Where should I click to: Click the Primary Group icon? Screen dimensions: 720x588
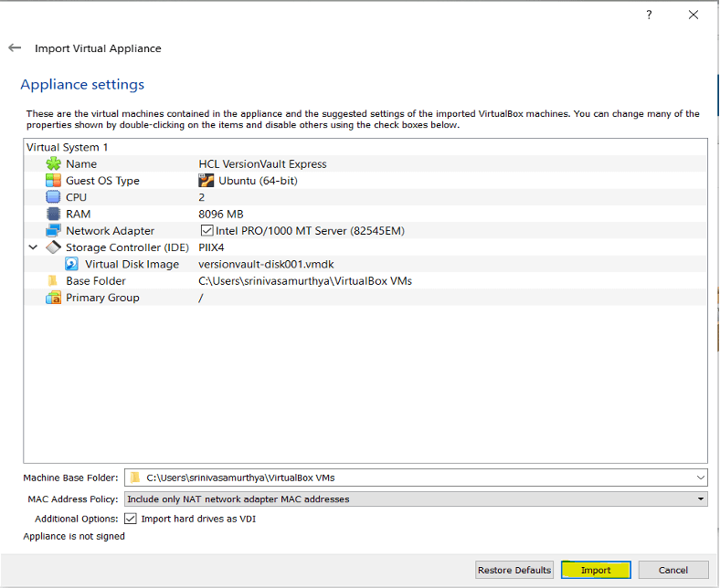[x=53, y=298]
